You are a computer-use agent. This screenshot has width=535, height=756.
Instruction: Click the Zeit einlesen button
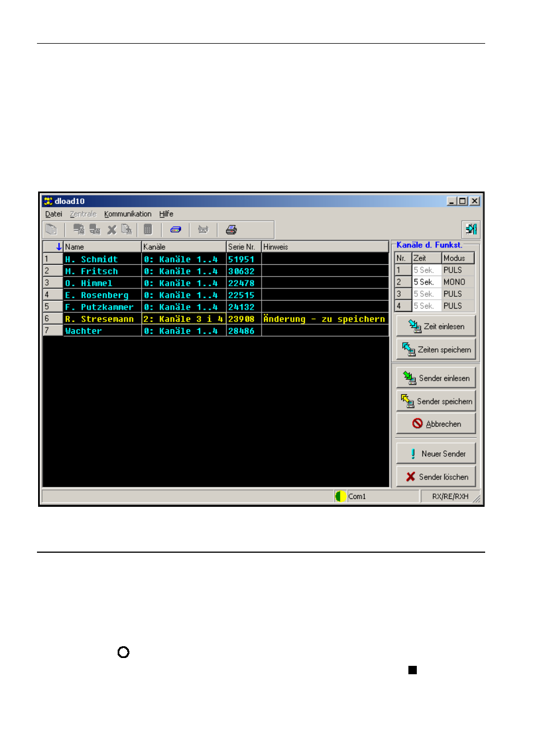436,326
